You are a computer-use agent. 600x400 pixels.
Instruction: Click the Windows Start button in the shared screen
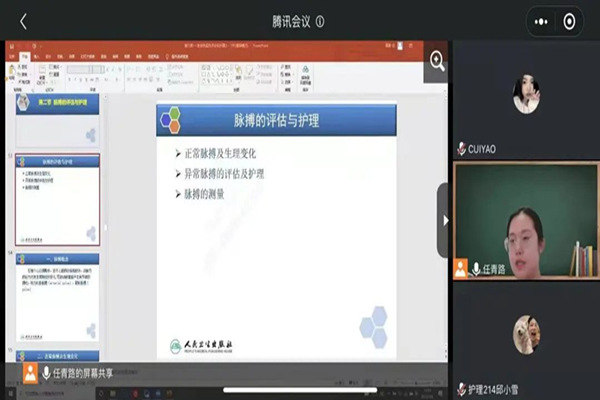(11, 393)
